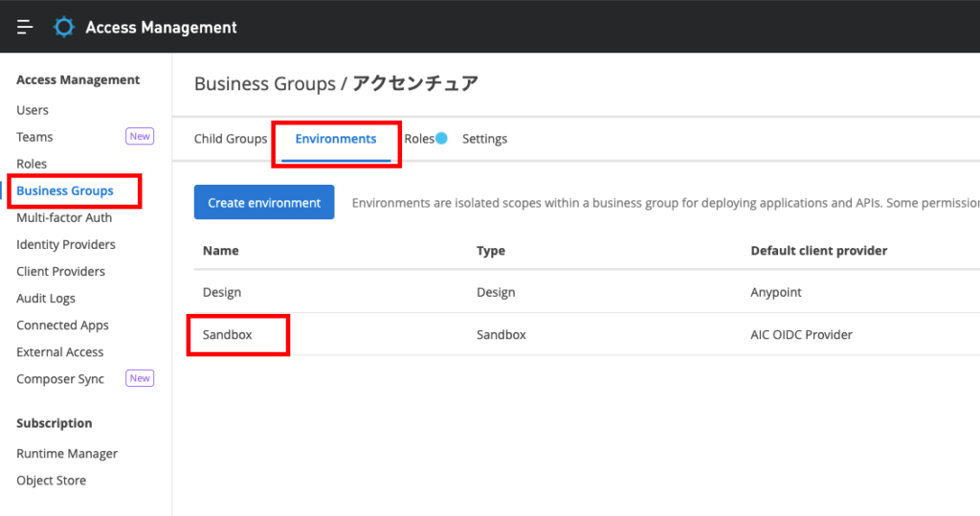Screen dimensions: 980x516
Task: Open Runtime Manager under Subscription
Action: click(67, 454)
